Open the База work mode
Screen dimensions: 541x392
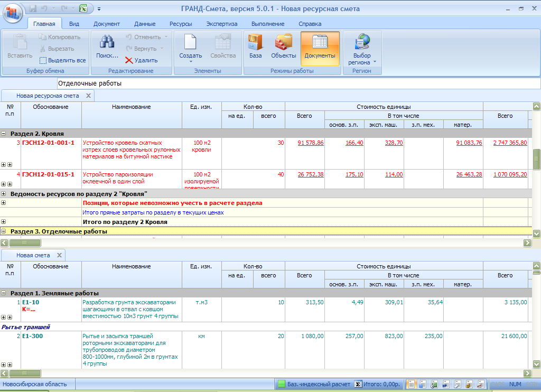(255, 48)
